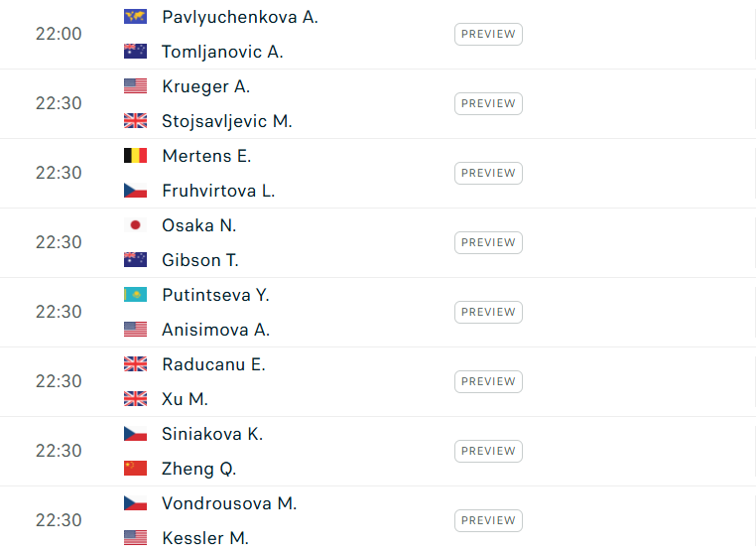Open preview for Krueger vs Stojsavljevic match
This screenshot has height=555, width=756.
point(488,104)
